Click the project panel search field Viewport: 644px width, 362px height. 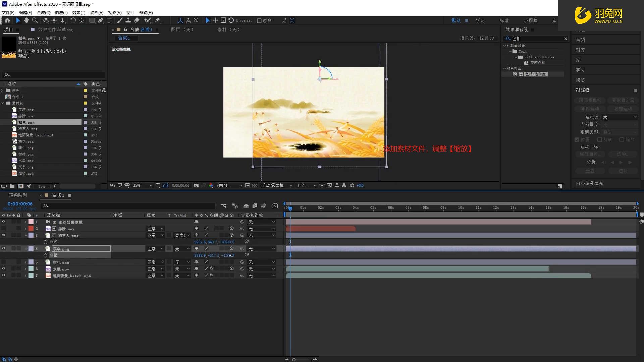tap(54, 75)
